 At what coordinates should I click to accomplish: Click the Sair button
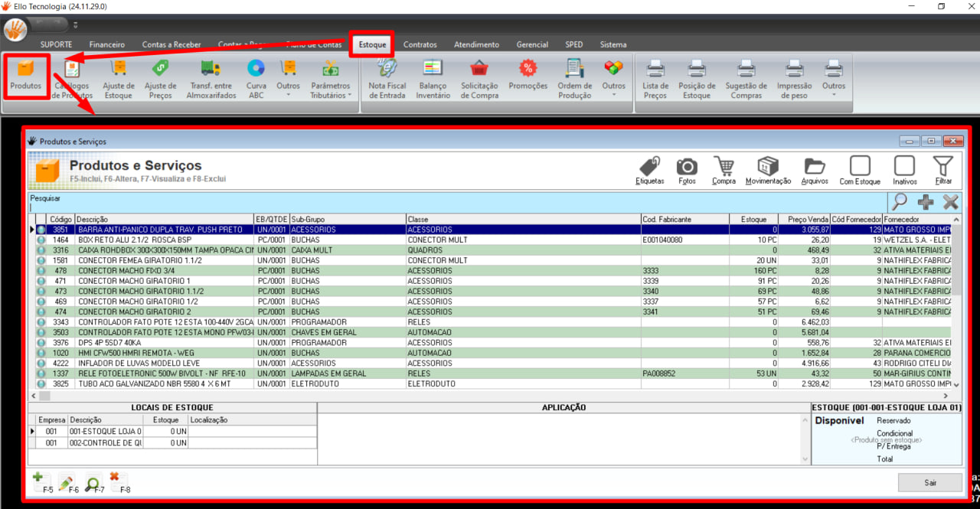pos(929,483)
